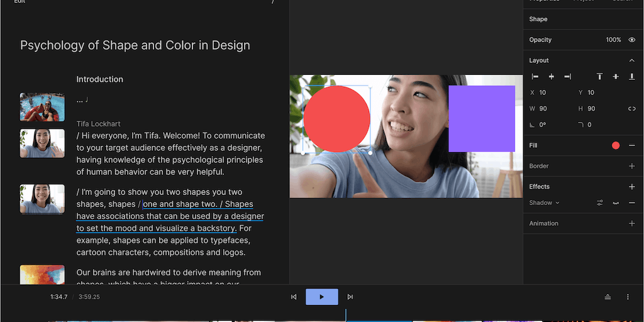Skip to the next scene
Image resolution: width=644 pixels, height=322 pixels.
coord(350,297)
